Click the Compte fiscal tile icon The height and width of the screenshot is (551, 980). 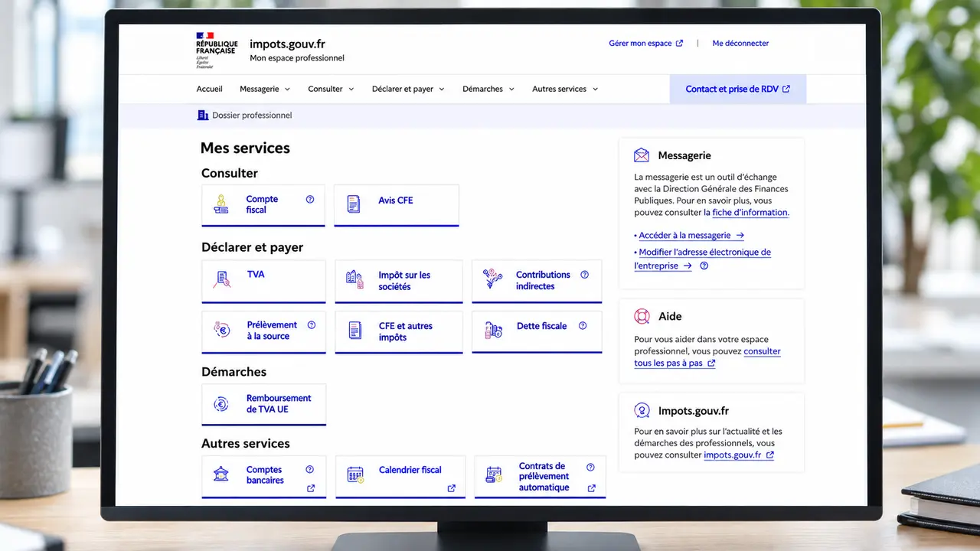(x=221, y=204)
